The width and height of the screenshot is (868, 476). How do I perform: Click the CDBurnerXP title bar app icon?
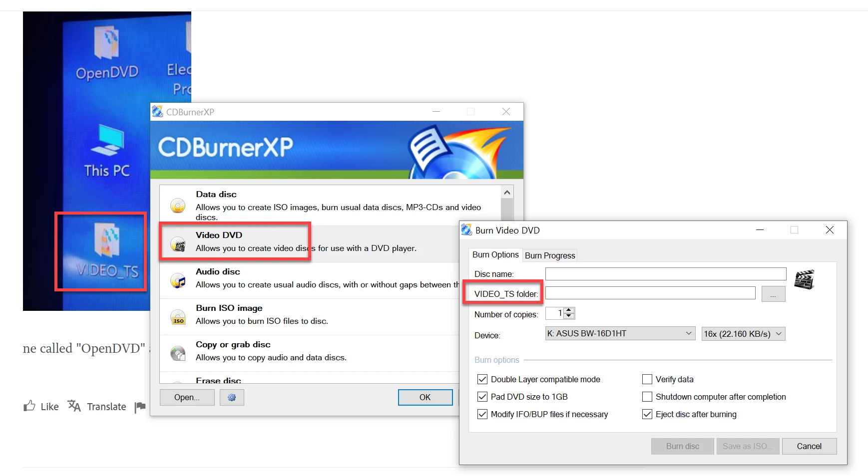pos(158,112)
